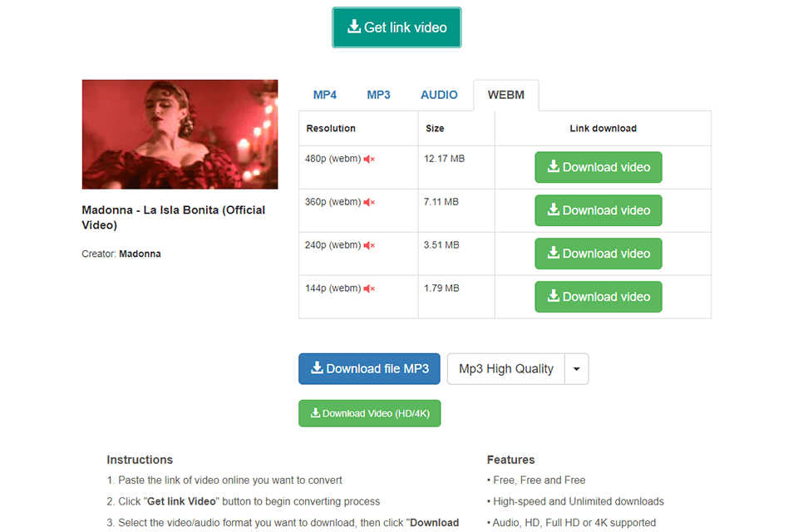Screen dimensions: 798x532
Task: Open the MP3 tab
Action: (x=378, y=96)
